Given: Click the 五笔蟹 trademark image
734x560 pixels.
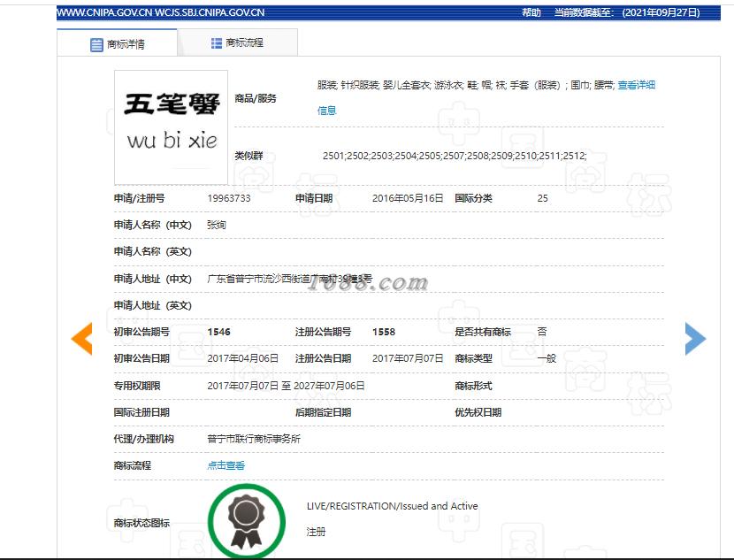Looking at the screenshot, I should point(172,127).
